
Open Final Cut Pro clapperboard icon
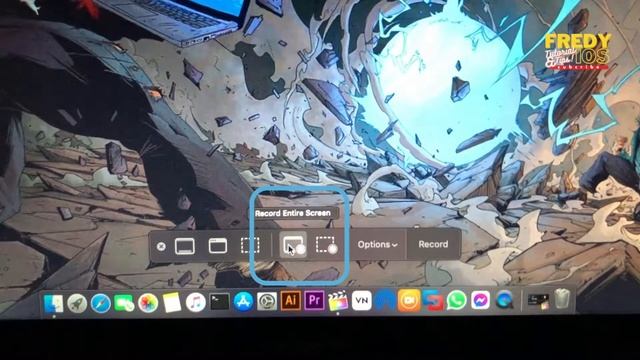[x=338, y=301]
